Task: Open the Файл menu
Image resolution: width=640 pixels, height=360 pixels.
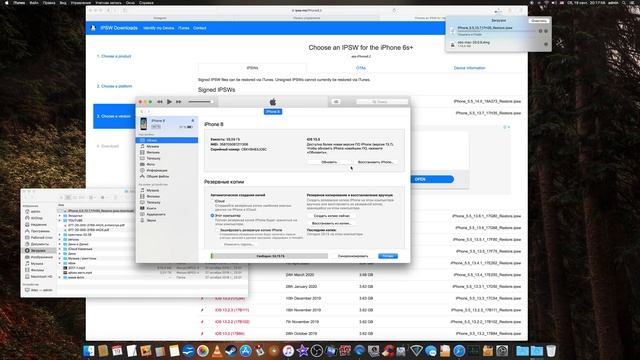Action: pos(34,2)
